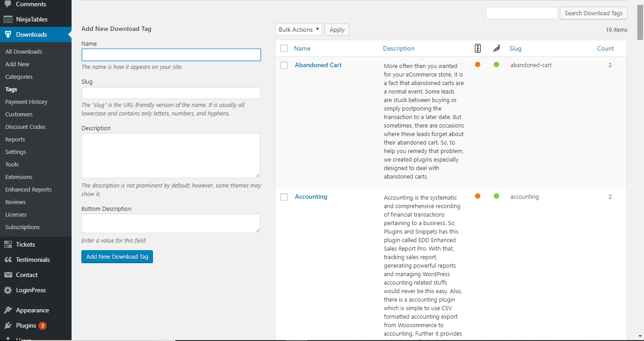This screenshot has height=341, width=644.
Task: Open the Abandoned Cart tag link
Action: point(318,65)
